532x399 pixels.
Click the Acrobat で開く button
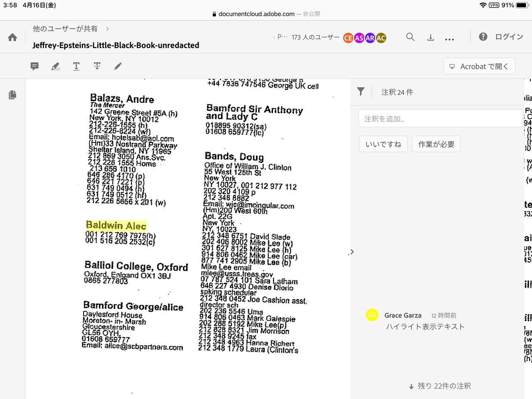[479, 66]
